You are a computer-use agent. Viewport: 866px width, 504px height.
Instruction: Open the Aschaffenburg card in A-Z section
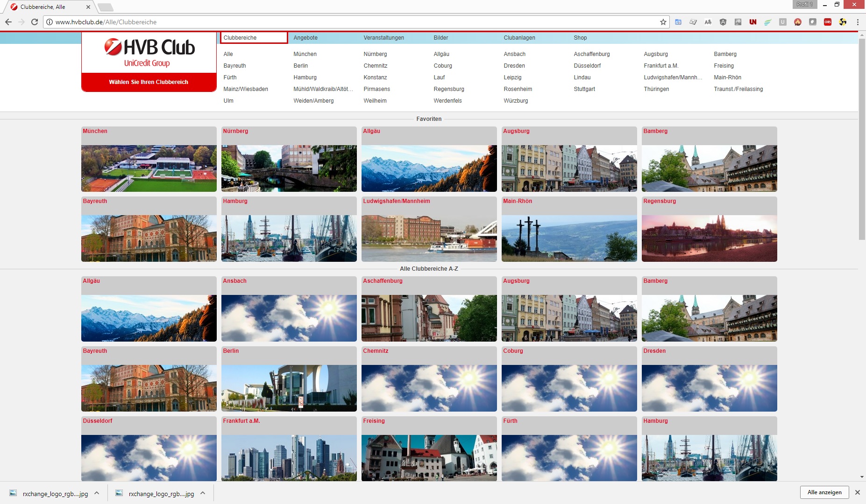tap(429, 309)
